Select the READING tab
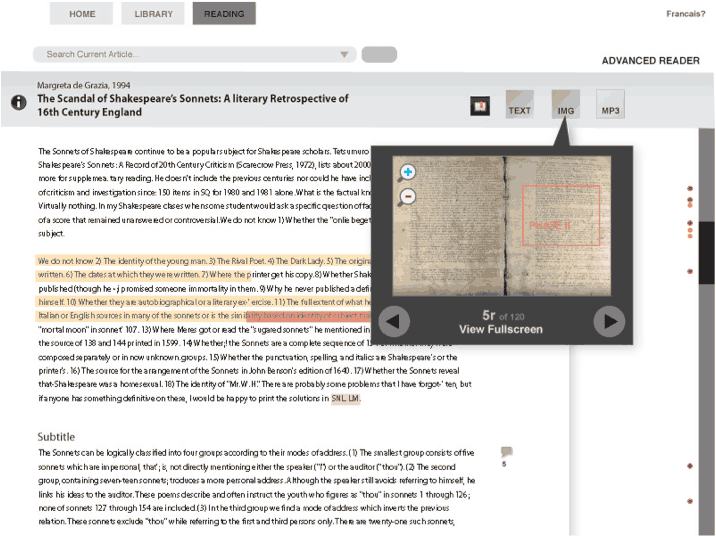 pyautogui.click(x=224, y=14)
